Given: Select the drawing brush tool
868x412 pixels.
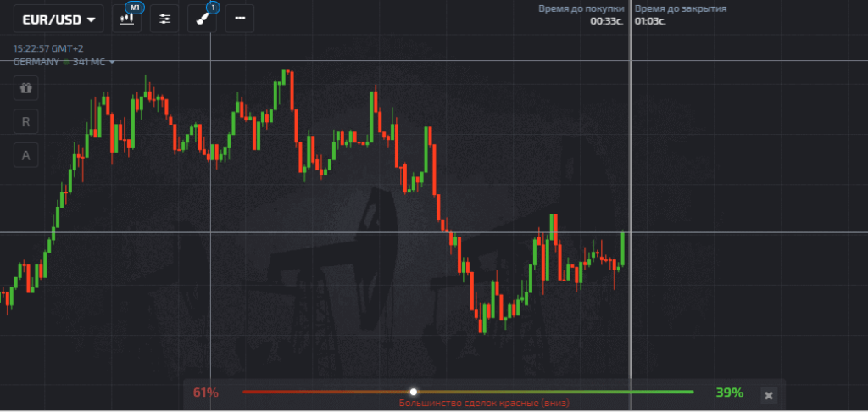Looking at the screenshot, I should coord(203,18).
